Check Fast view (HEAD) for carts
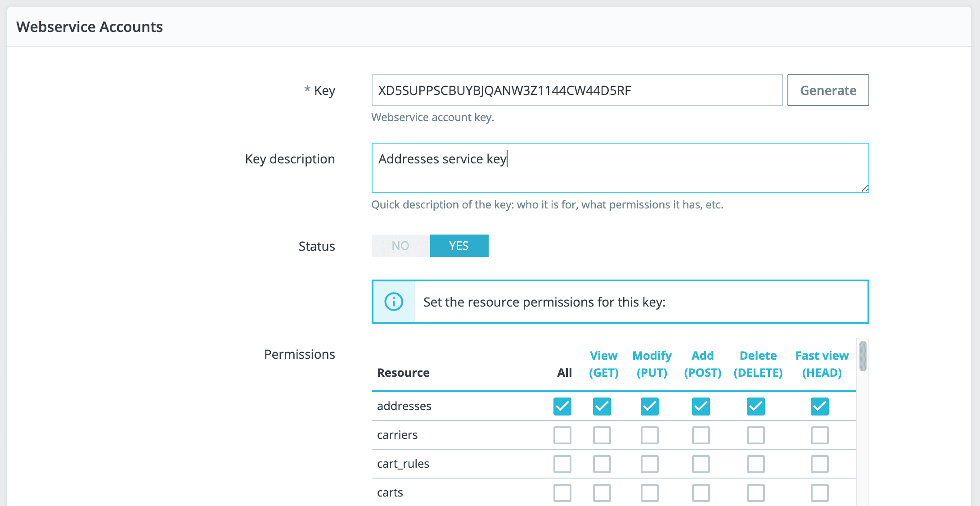 819,493
